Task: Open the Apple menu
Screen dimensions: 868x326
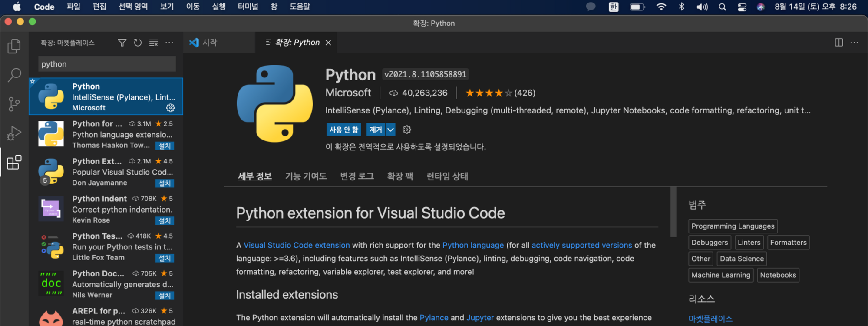Action: coord(17,7)
